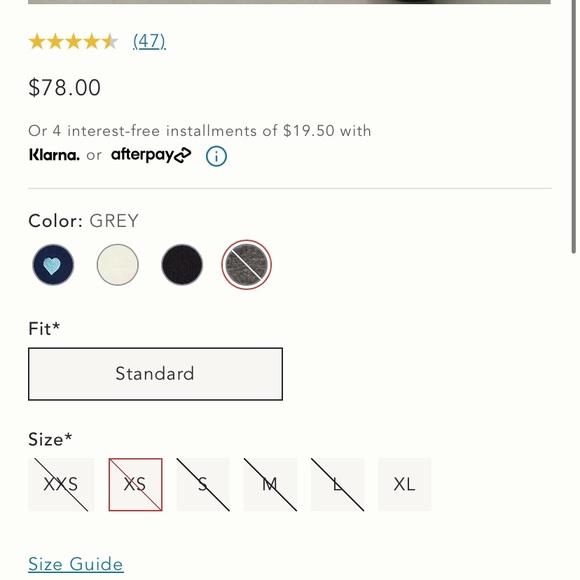Click the afterpay logo
The height and width of the screenshot is (580, 580).
tap(151, 155)
